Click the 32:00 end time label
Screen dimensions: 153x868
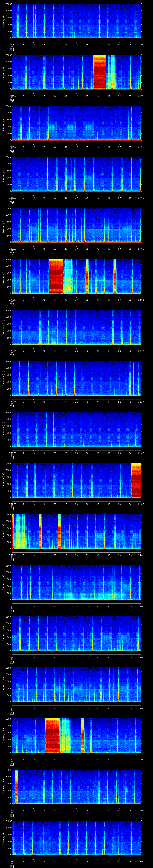pos(141,504)
